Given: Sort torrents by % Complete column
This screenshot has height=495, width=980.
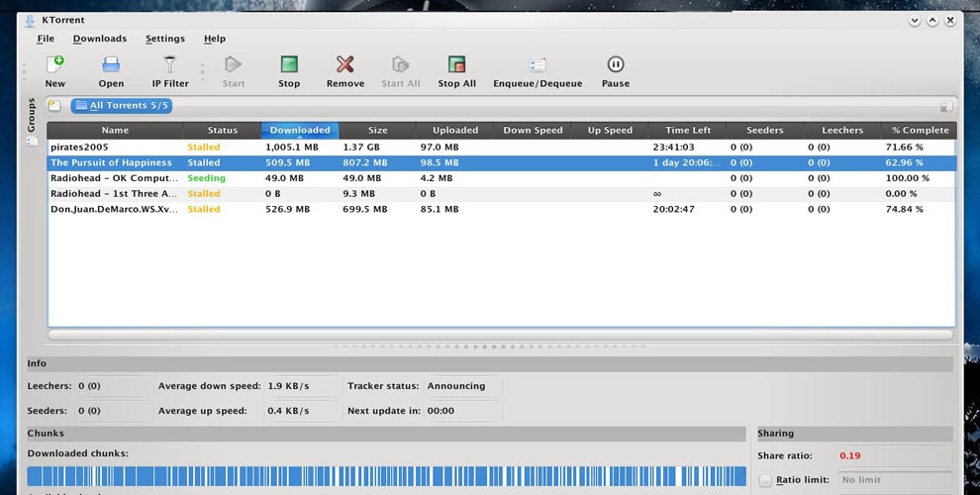Looking at the screenshot, I should click(920, 130).
